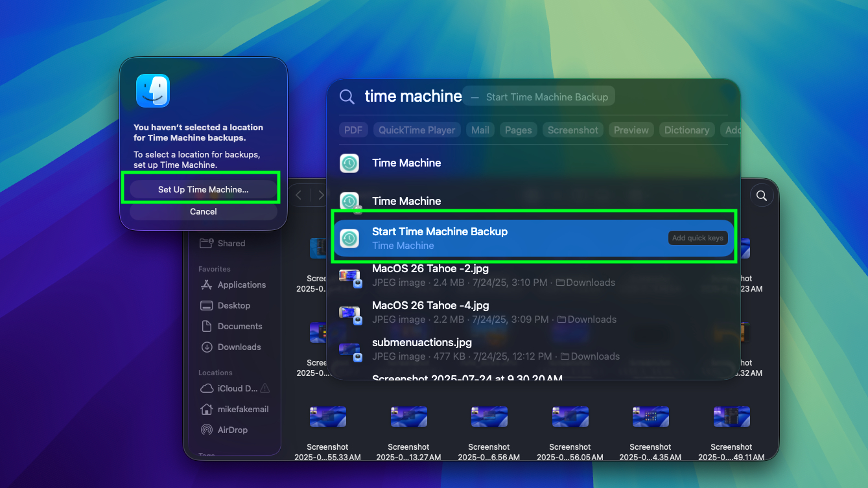Click the Finder window search magnifier button
Viewport: 868px width, 488px height.
point(762,195)
